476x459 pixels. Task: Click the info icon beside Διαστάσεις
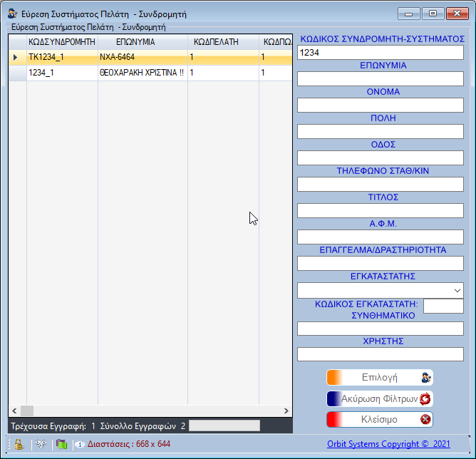(80, 444)
